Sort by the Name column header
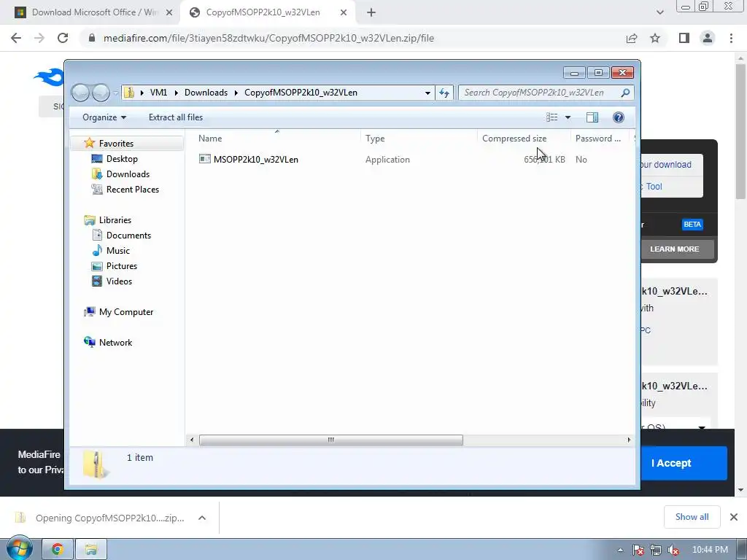The height and width of the screenshot is (560, 747). coord(279,138)
